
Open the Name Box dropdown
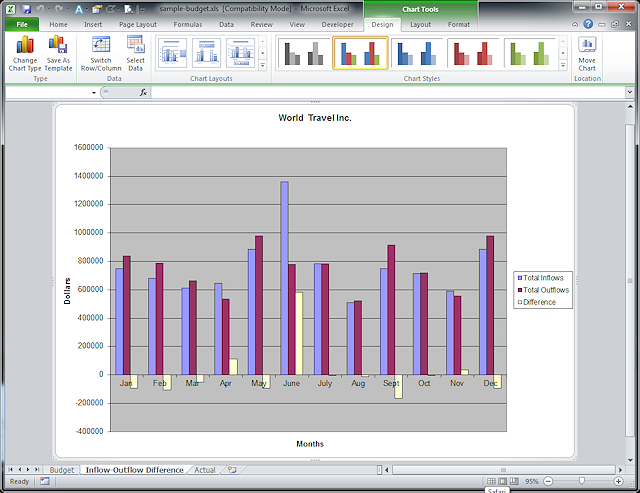(x=94, y=93)
